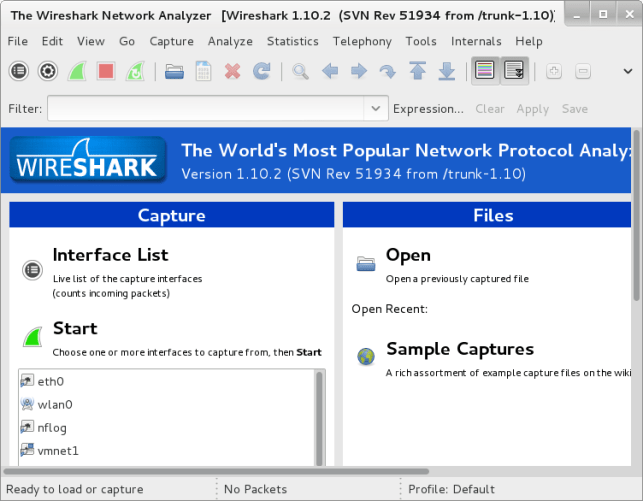Click the Wireshark logo banner image
Viewport: 643px width, 501px height.
click(88, 159)
